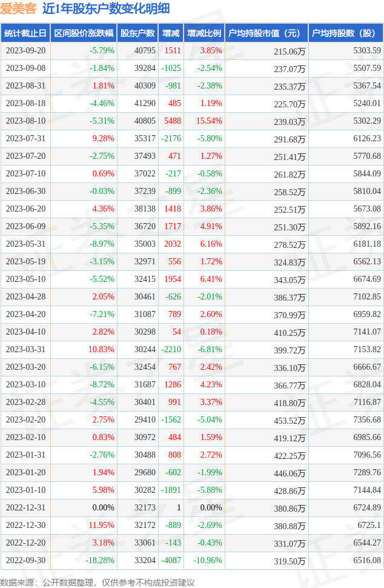
Task: Click the date cell 2022-09-30
Action: click(25, 560)
